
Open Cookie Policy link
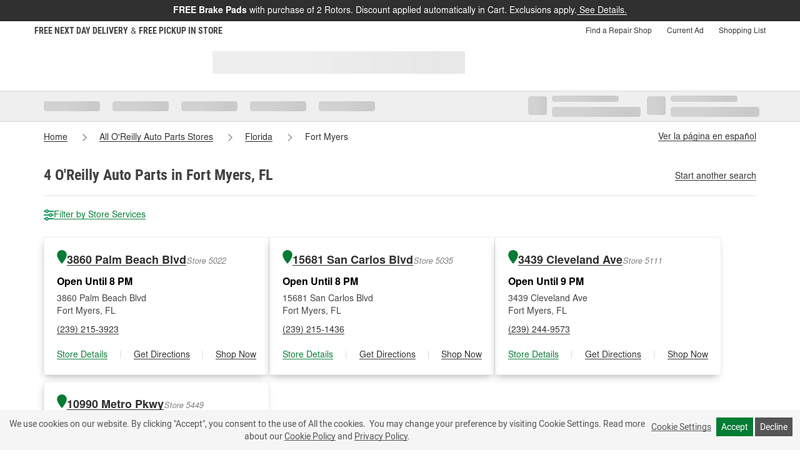click(310, 436)
